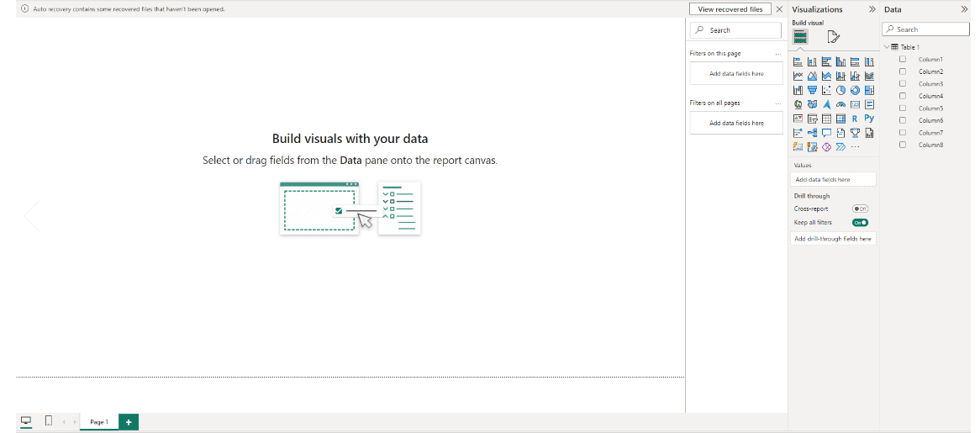Select the 123 Card visual
Viewport: 980px width, 433px height.
pos(855,104)
